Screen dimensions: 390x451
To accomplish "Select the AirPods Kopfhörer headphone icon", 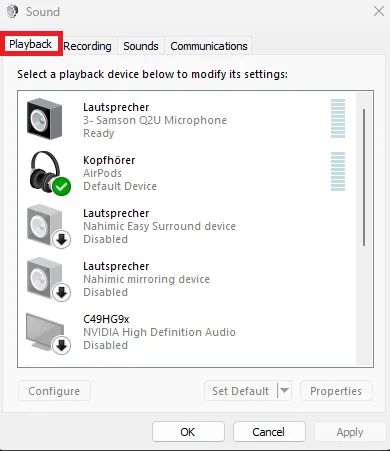I will (49, 173).
